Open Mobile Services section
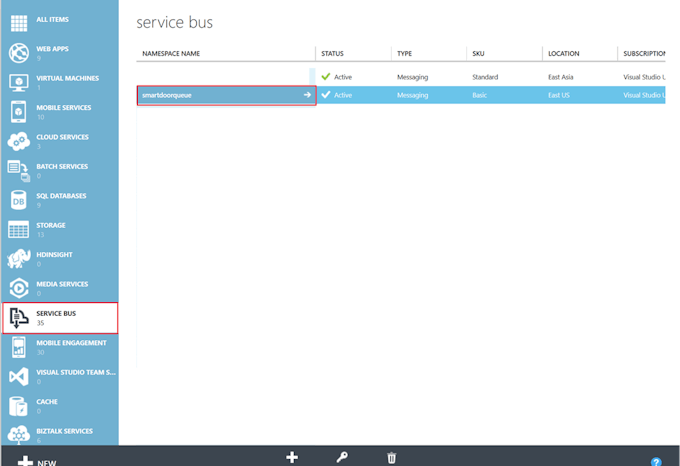Screen dimensions: 680x466 coord(60,111)
